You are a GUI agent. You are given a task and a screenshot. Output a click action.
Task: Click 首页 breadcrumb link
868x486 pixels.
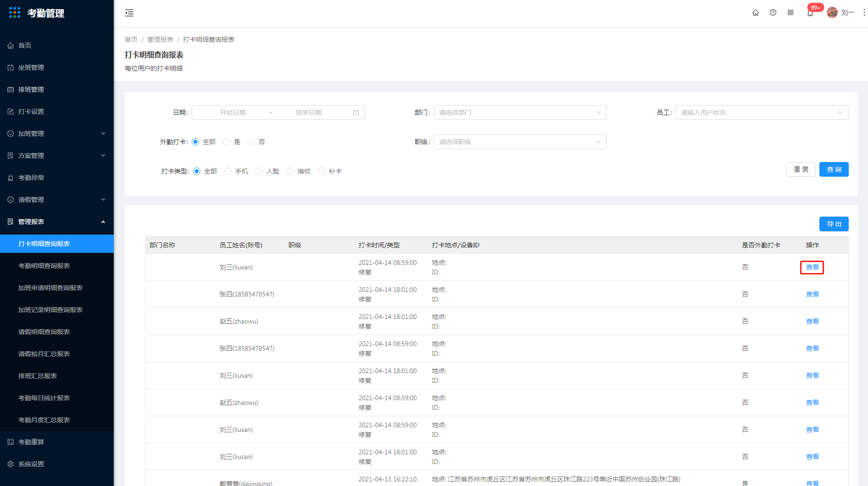(x=131, y=39)
